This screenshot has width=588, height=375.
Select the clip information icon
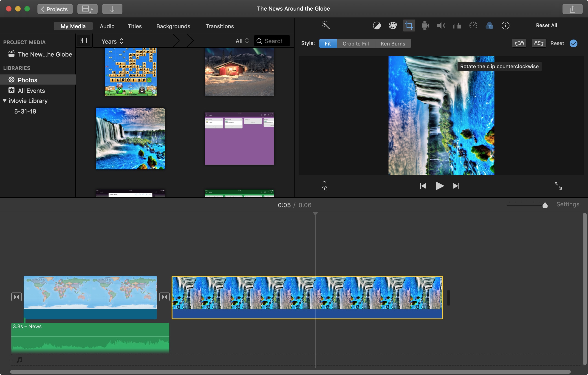click(x=505, y=25)
